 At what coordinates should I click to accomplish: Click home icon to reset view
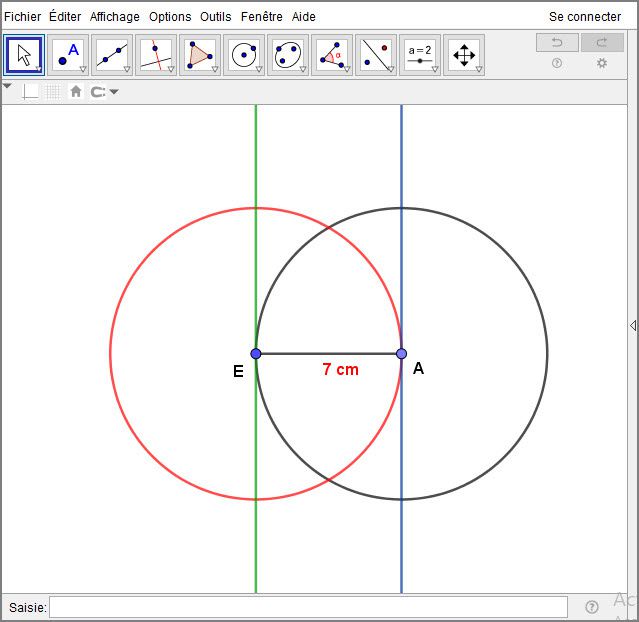(x=76, y=91)
